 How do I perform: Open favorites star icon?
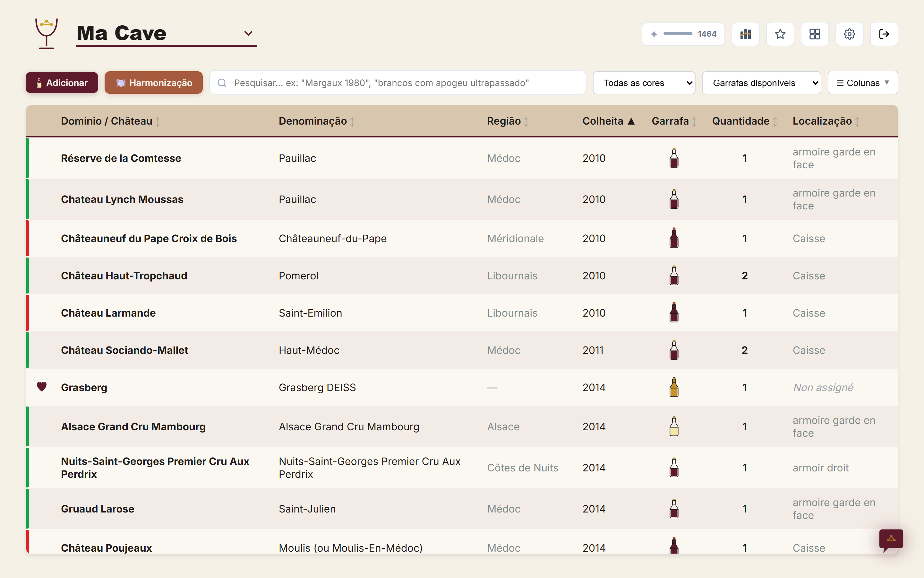pyautogui.click(x=780, y=34)
